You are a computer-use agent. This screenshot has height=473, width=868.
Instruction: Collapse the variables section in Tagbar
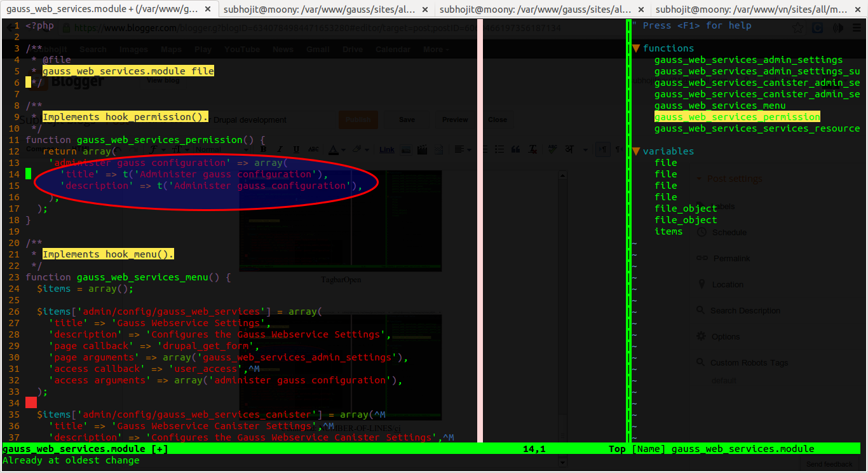pos(635,151)
